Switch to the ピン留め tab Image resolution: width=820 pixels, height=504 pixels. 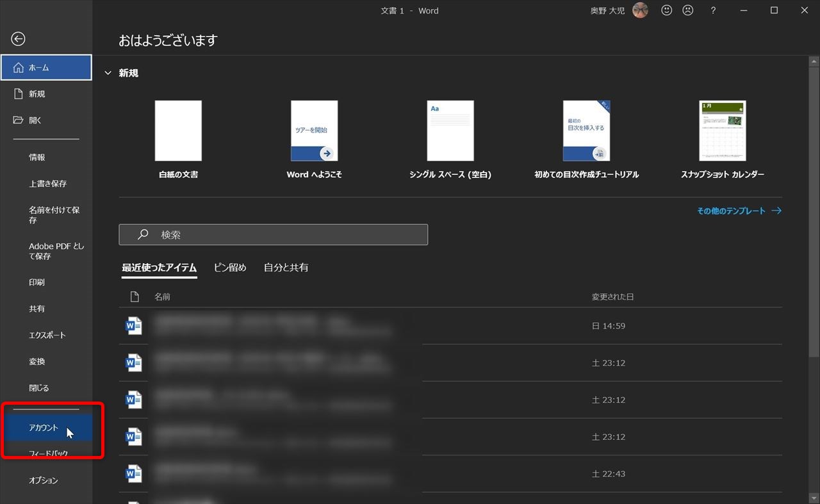pyautogui.click(x=230, y=268)
